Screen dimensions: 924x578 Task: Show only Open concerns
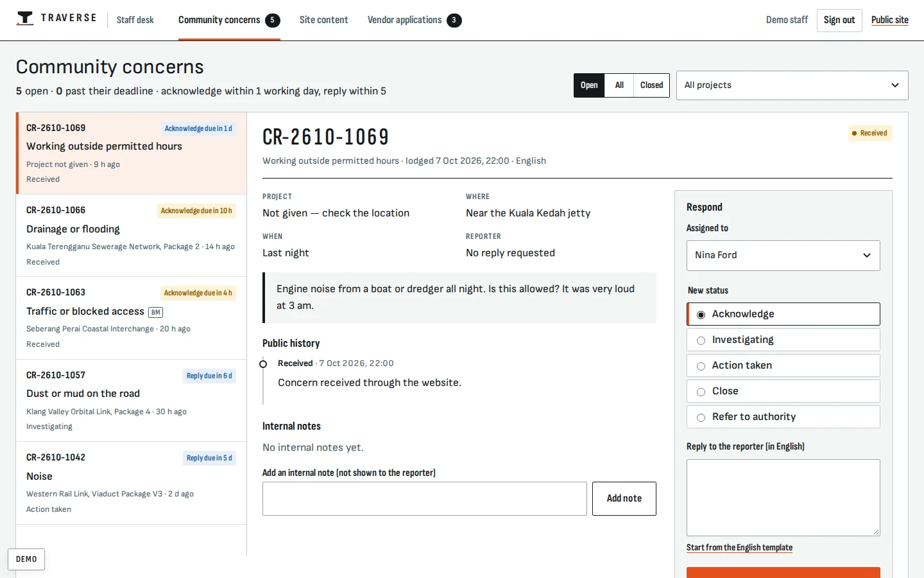(x=589, y=85)
